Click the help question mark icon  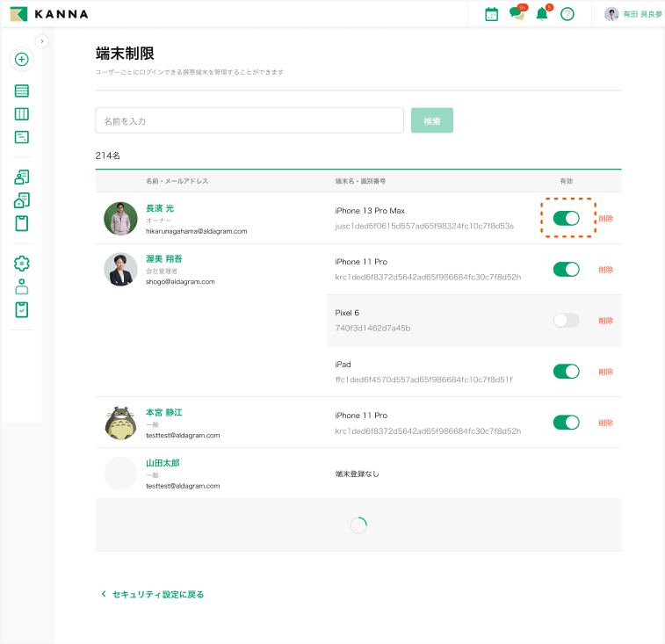(567, 14)
